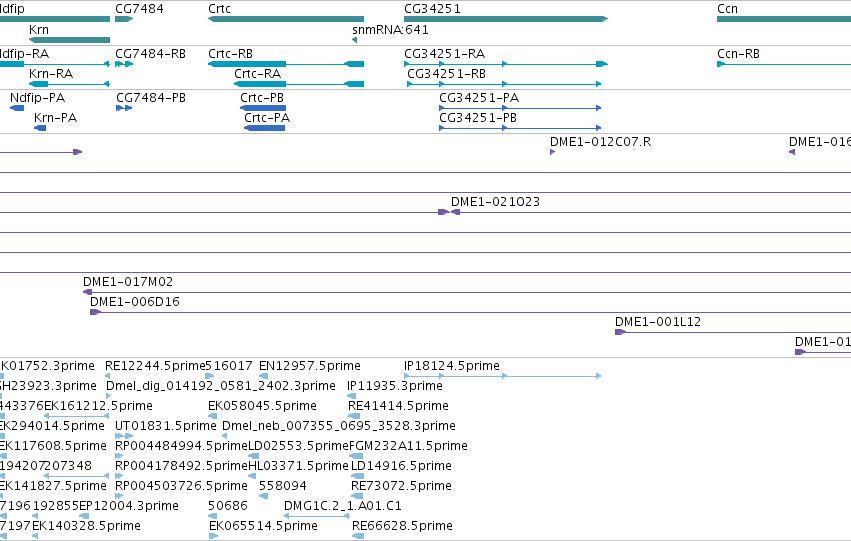Select the RE41414.5prime EST marker
The height and width of the screenshot is (541, 851).
point(354,416)
